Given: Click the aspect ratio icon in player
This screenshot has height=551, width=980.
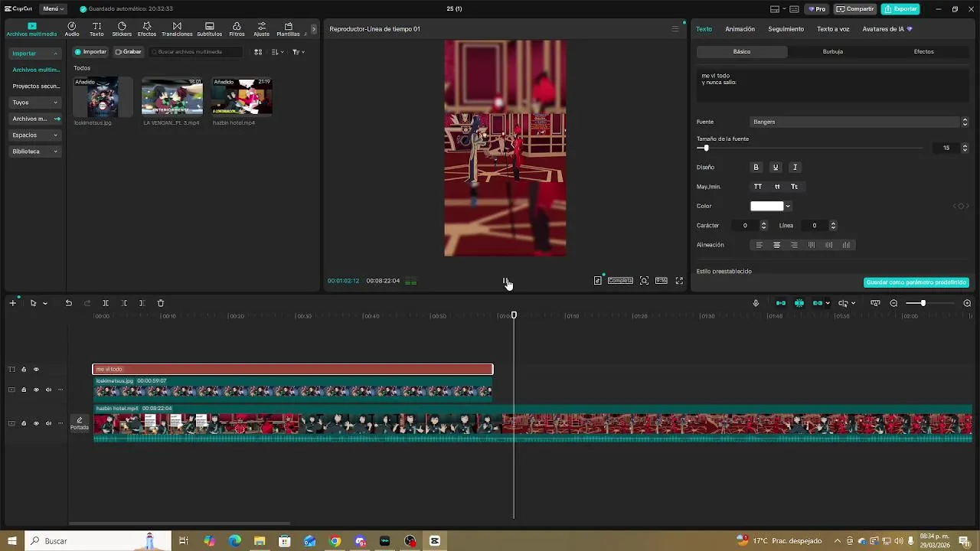Looking at the screenshot, I should (x=661, y=281).
